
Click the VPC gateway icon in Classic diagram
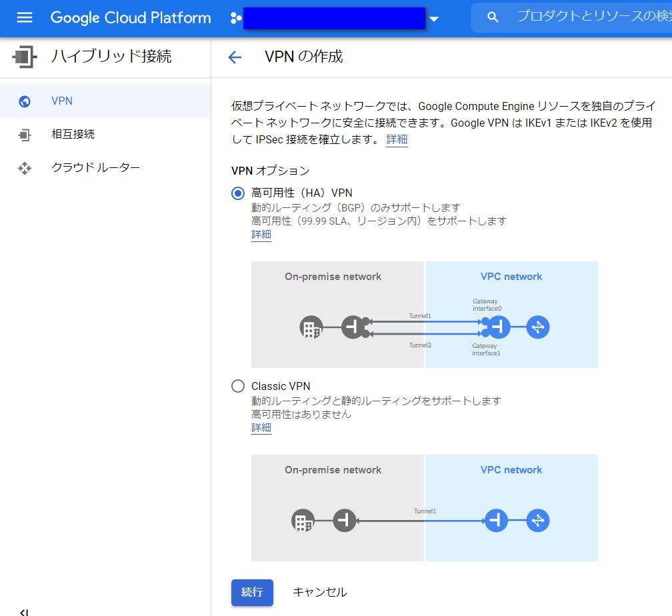pyautogui.click(x=496, y=521)
